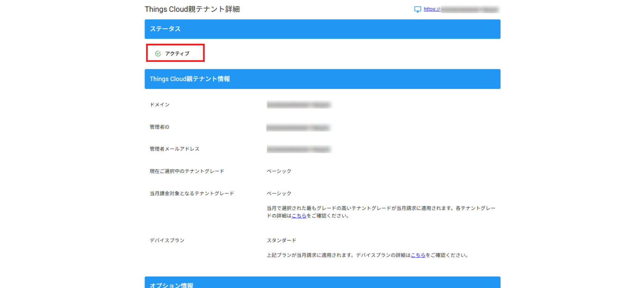Open the こちら link for tenant grade details
The height and width of the screenshot is (288, 644).
(x=299, y=216)
